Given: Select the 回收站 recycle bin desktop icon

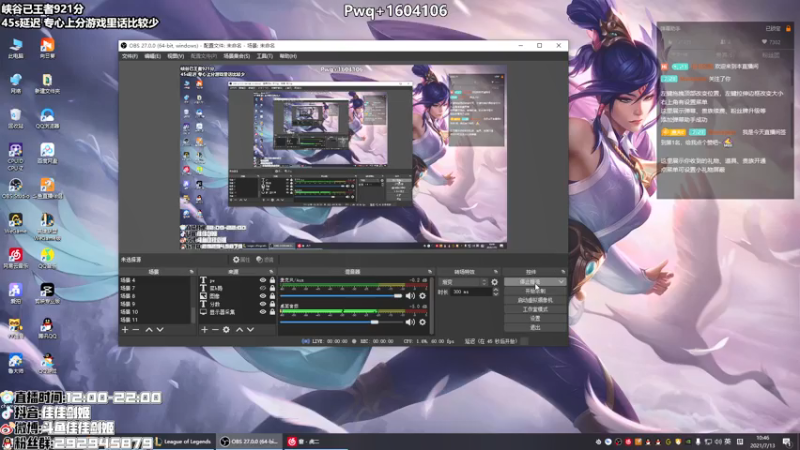Looking at the screenshot, I should pos(15,118).
